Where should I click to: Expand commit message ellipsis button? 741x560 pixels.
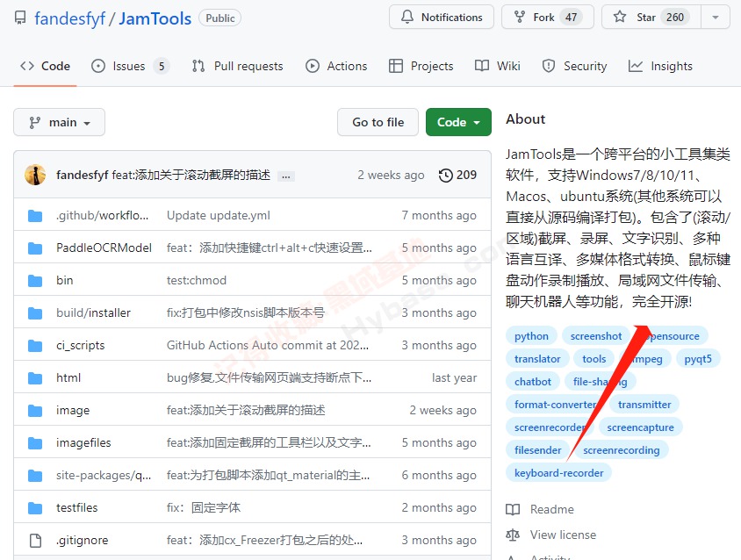286,176
